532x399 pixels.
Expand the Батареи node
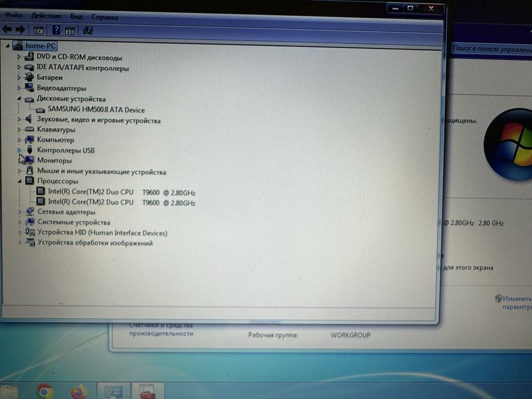(x=19, y=78)
